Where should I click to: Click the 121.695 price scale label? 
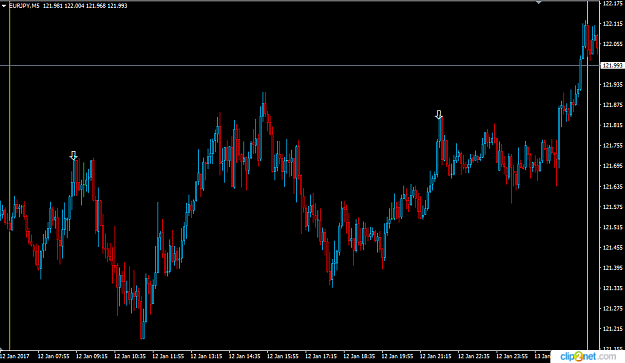(613, 166)
